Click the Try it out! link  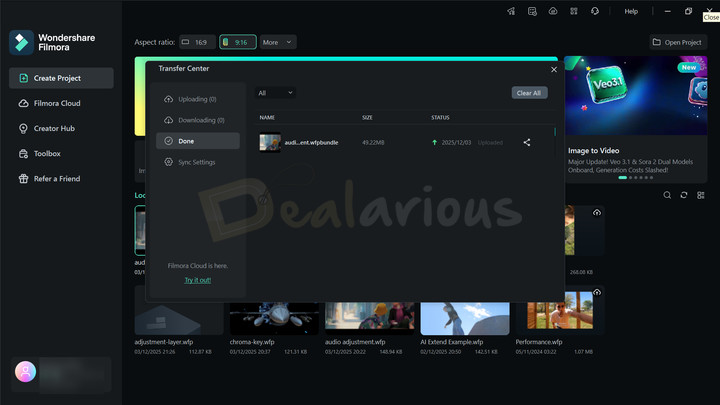(197, 280)
